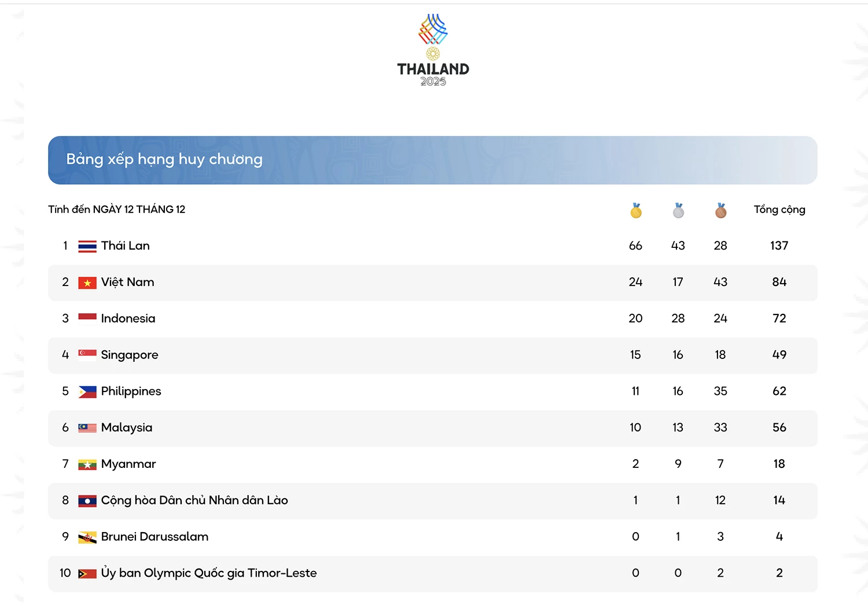Open the Singapore country link
Screen dimensions: 868x608
click(129, 355)
